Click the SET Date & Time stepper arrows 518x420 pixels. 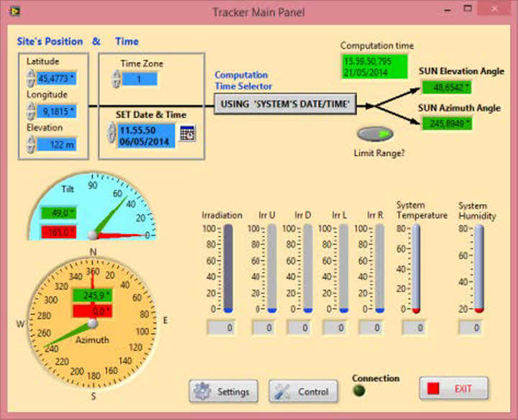point(111,132)
